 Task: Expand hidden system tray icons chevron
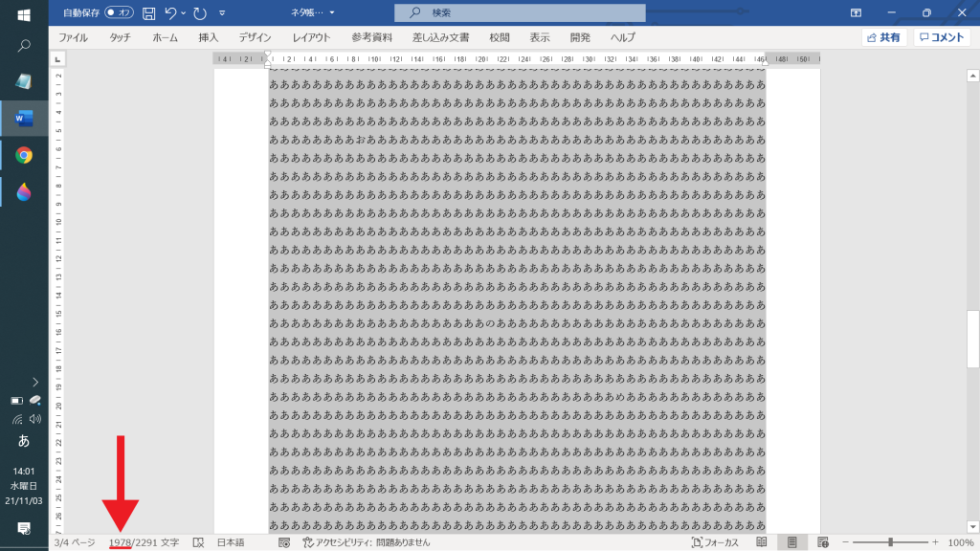pyautogui.click(x=35, y=382)
